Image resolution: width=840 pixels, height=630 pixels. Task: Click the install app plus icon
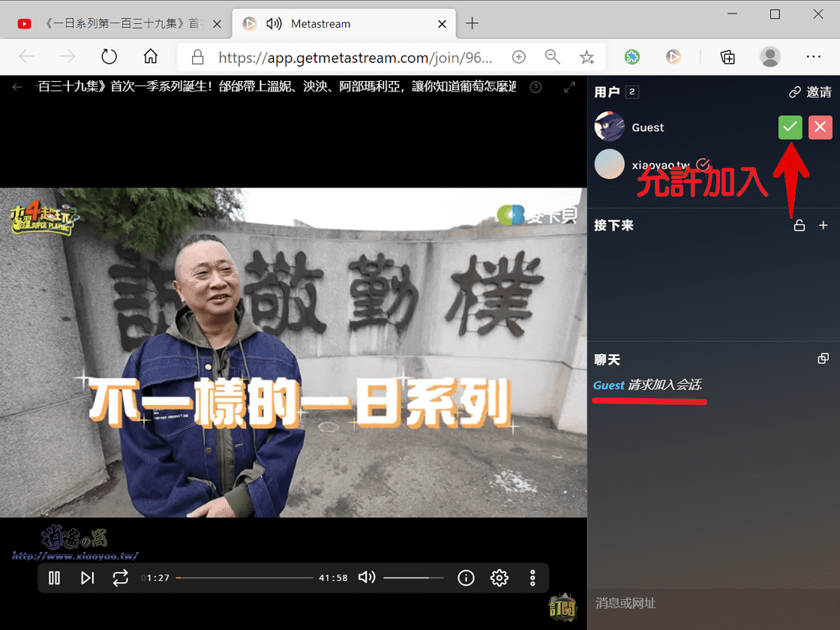tap(518, 57)
